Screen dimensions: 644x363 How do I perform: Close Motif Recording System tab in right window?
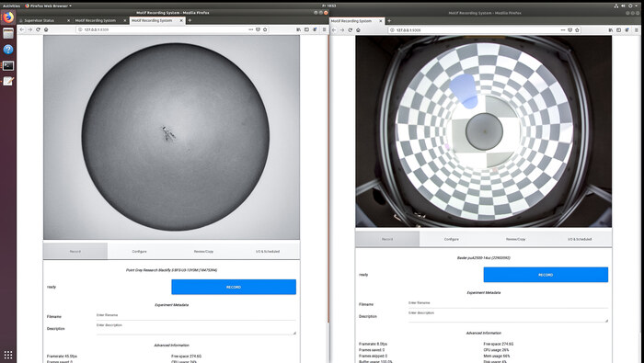click(x=381, y=21)
